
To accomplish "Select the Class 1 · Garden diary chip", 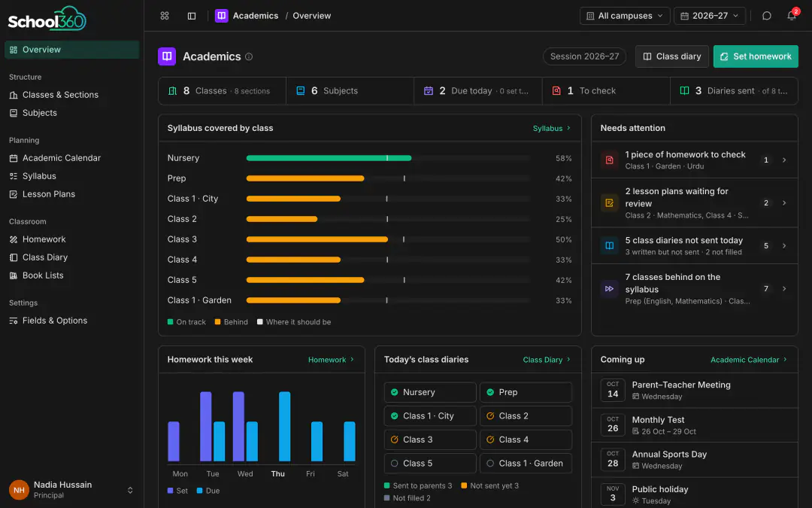I will [526, 464].
